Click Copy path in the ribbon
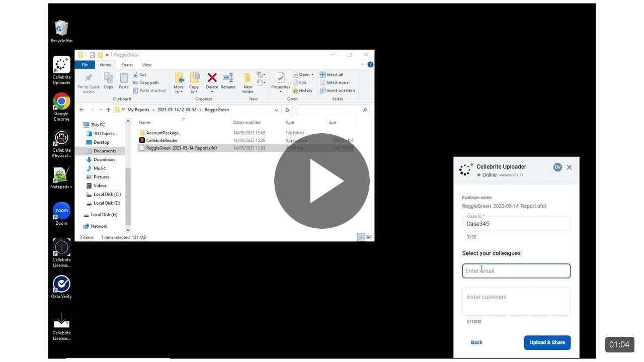The height and width of the screenshot is (362, 644). coord(145,83)
